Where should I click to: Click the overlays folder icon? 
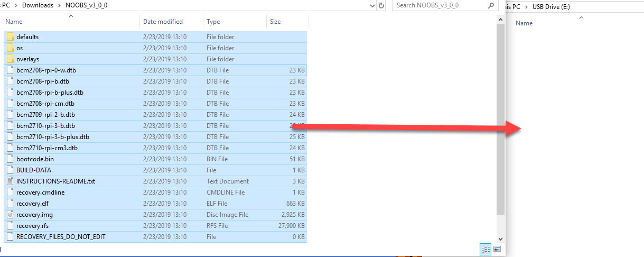point(10,59)
